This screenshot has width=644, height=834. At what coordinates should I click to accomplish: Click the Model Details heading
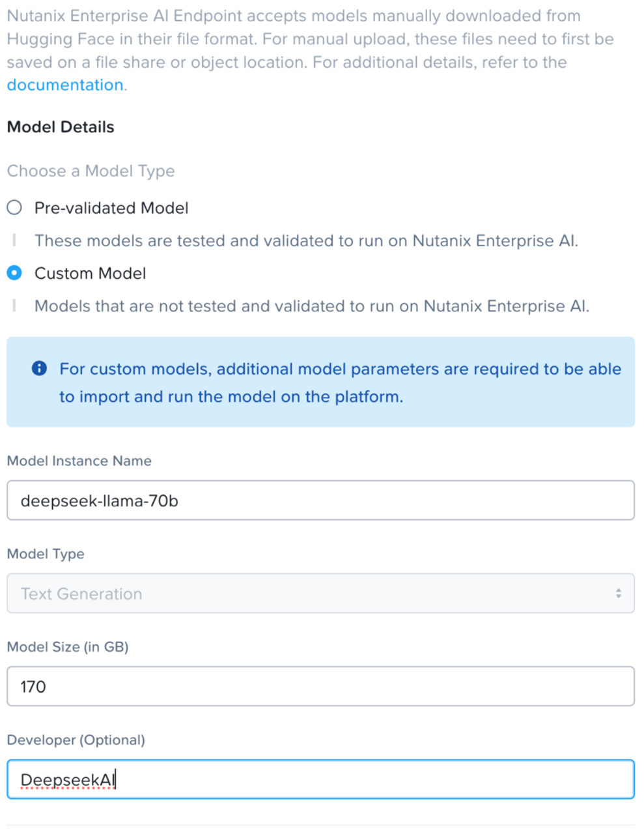click(x=60, y=127)
